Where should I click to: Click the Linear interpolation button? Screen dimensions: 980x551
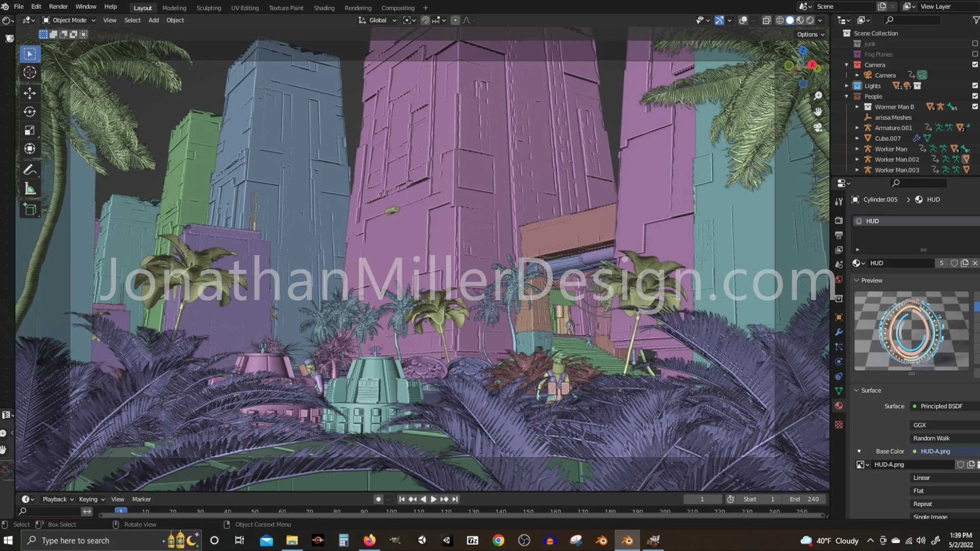944,478
